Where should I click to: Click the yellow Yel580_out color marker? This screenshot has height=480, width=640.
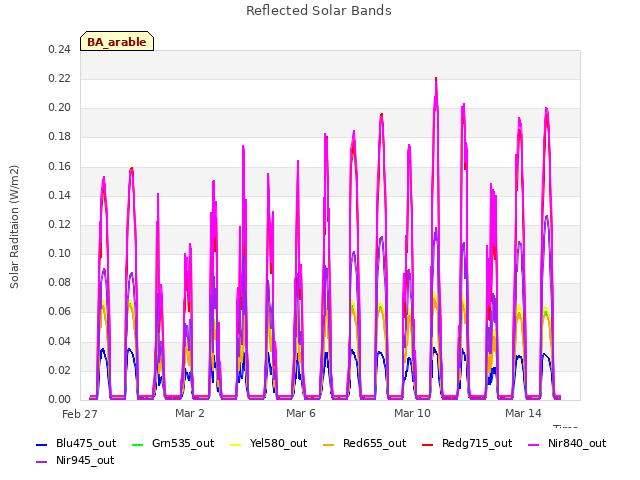[x=236, y=444]
